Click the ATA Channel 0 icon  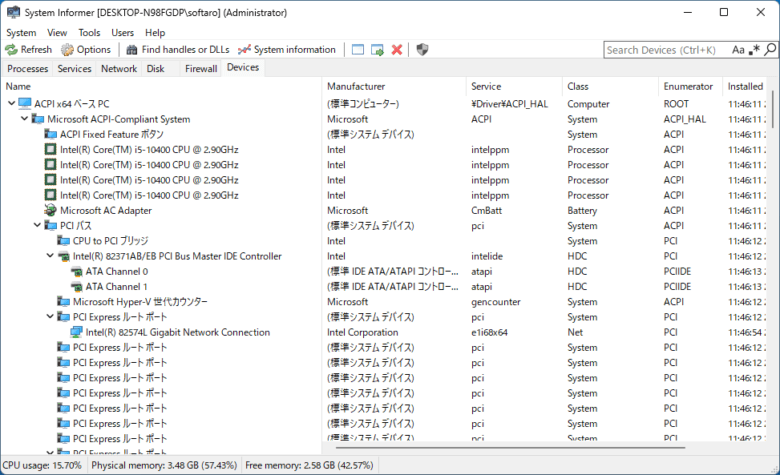click(76, 271)
